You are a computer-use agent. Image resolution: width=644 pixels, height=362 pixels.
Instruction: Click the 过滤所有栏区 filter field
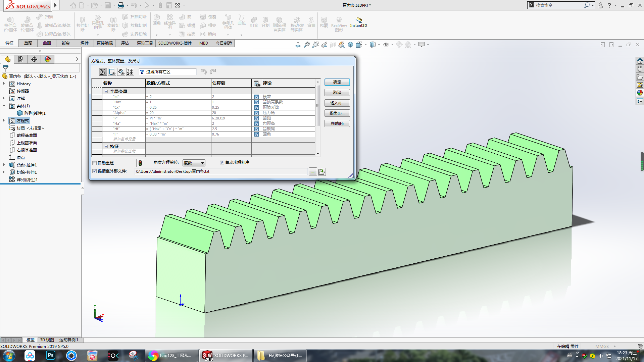tap(168, 72)
